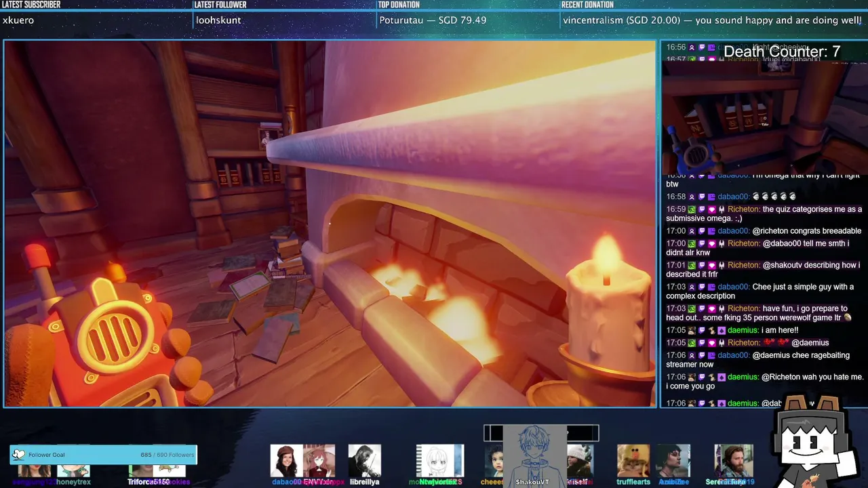Click the viewer badge in the 16:58 dabao00 row
The width and height of the screenshot is (868, 488).
coord(692,197)
